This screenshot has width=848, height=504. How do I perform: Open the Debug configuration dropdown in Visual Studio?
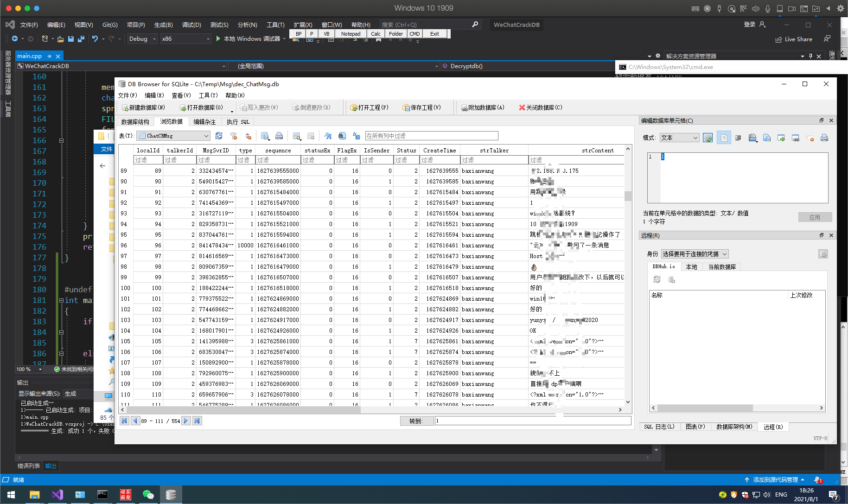pyautogui.click(x=142, y=39)
